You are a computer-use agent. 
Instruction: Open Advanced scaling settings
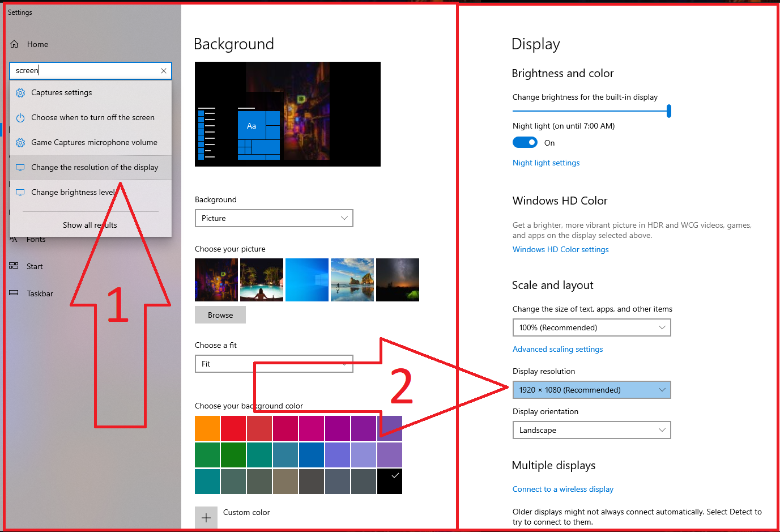(x=557, y=349)
